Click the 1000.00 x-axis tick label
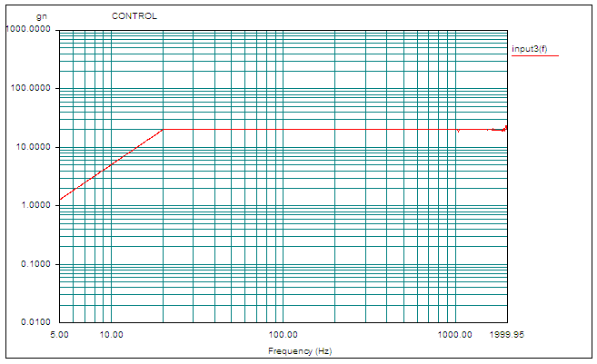The width and height of the screenshot is (597, 364). pos(454,334)
